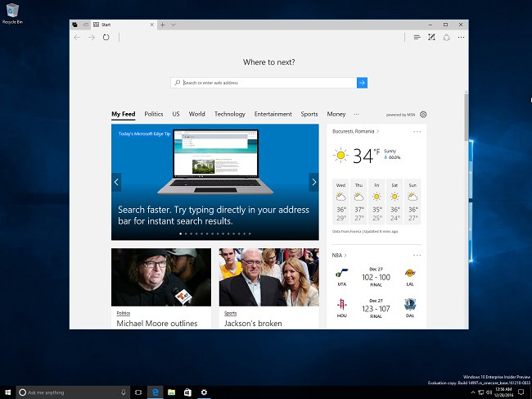Click the first carousel dot indicator
The height and width of the screenshot is (399, 532).
coord(181,234)
